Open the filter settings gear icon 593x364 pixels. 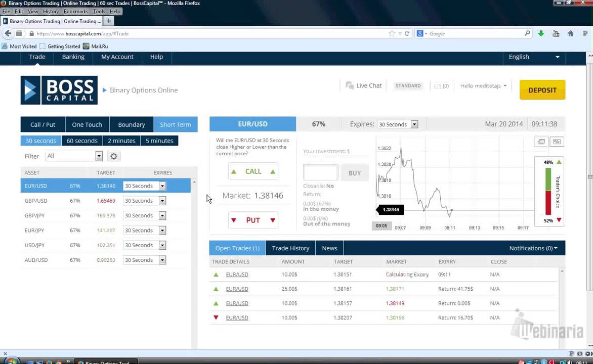point(113,156)
